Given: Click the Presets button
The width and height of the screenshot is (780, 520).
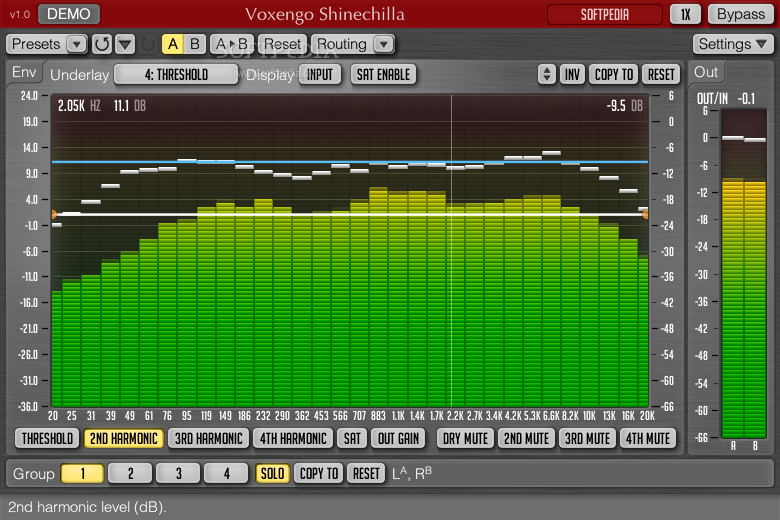Looking at the screenshot, I should point(36,44).
